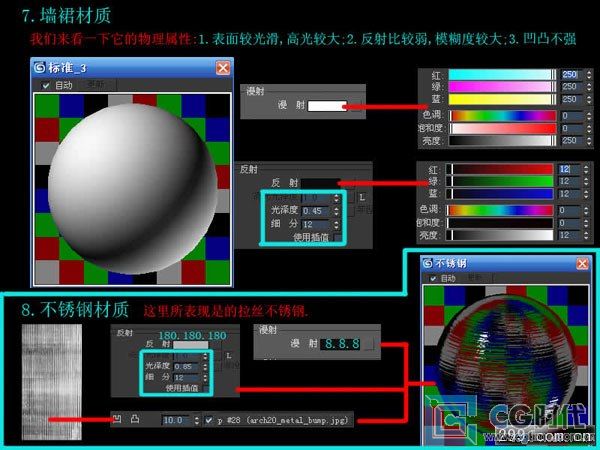
Task: Click the 光泽度 field showing 0.45
Action: point(317,211)
